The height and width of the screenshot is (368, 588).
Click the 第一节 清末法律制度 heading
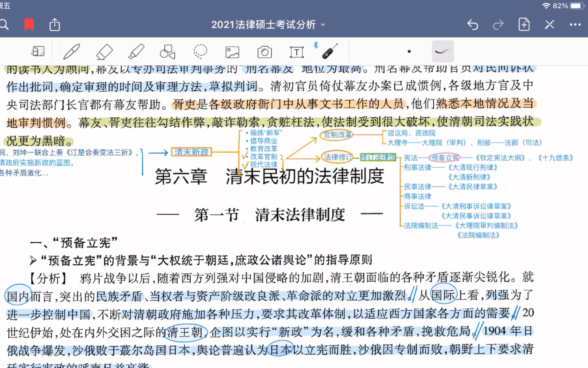269,215
